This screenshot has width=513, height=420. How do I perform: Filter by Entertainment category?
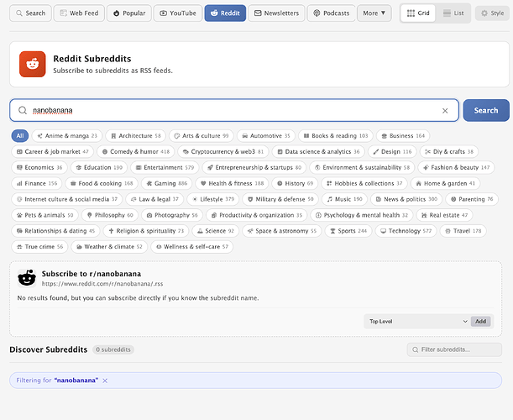pos(165,167)
